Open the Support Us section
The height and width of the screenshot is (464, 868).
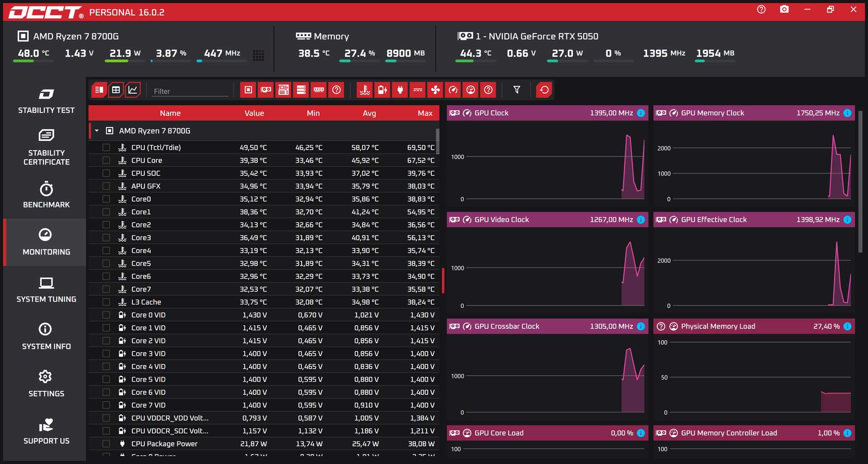point(46,431)
